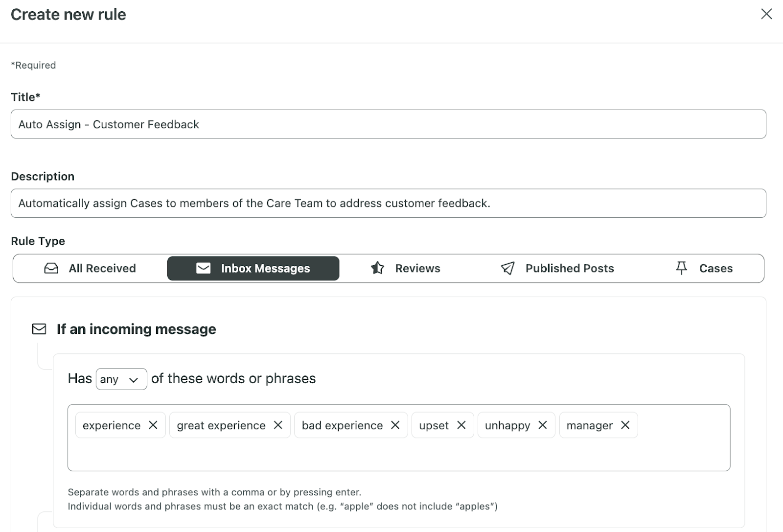783x532 pixels.
Task: Click the star icon on Reviews
Action: click(x=377, y=268)
